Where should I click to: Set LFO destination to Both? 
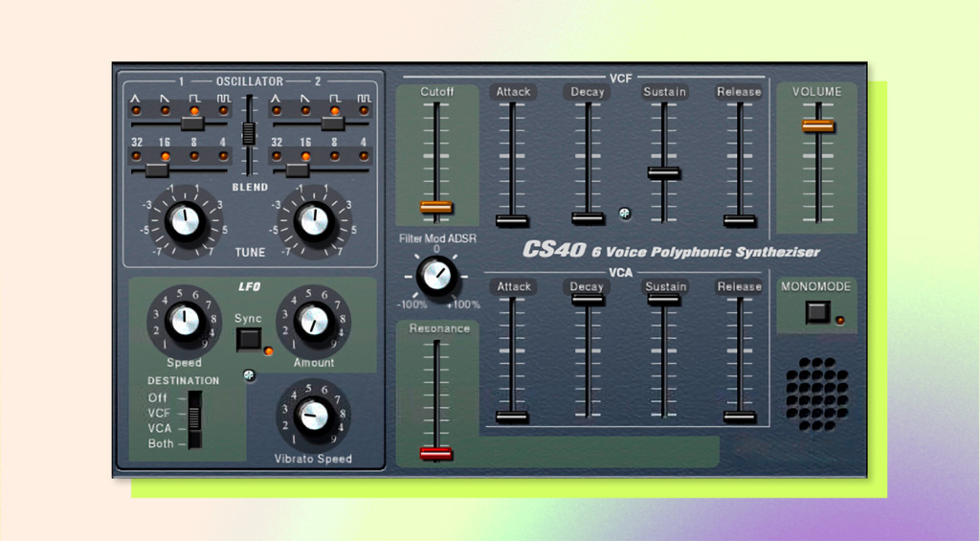point(161,443)
